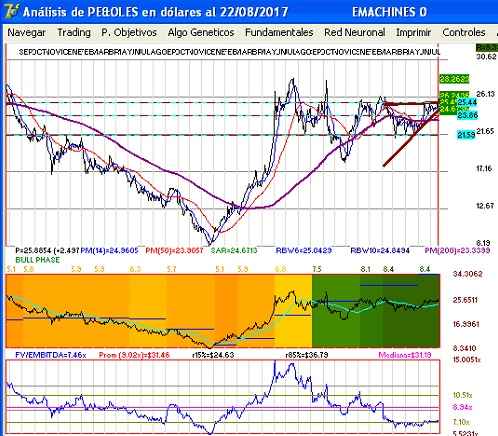The height and width of the screenshot is (436, 498).
Task: Click the 8.3410 axis value
Action: pos(465,348)
